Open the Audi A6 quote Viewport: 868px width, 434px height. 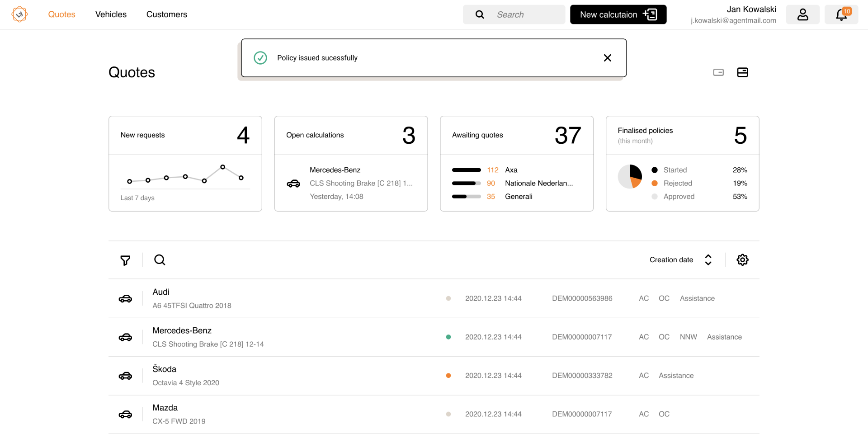[x=434, y=298]
